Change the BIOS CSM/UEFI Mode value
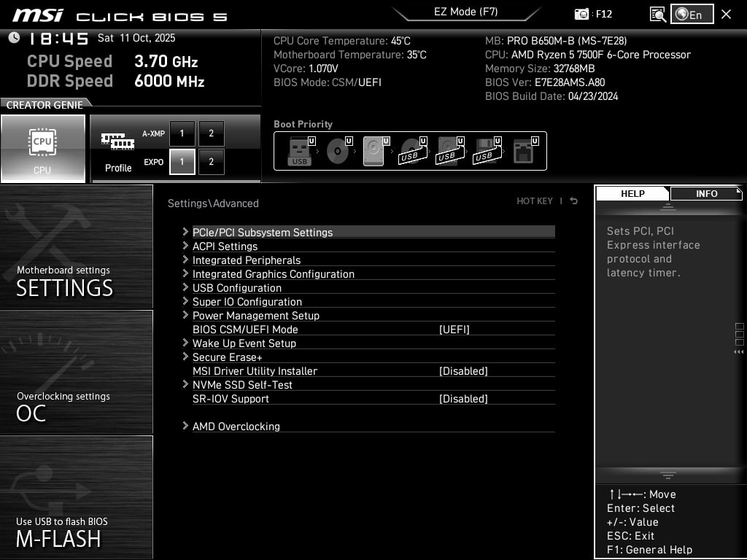This screenshot has width=747, height=560. click(x=454, y=330)
